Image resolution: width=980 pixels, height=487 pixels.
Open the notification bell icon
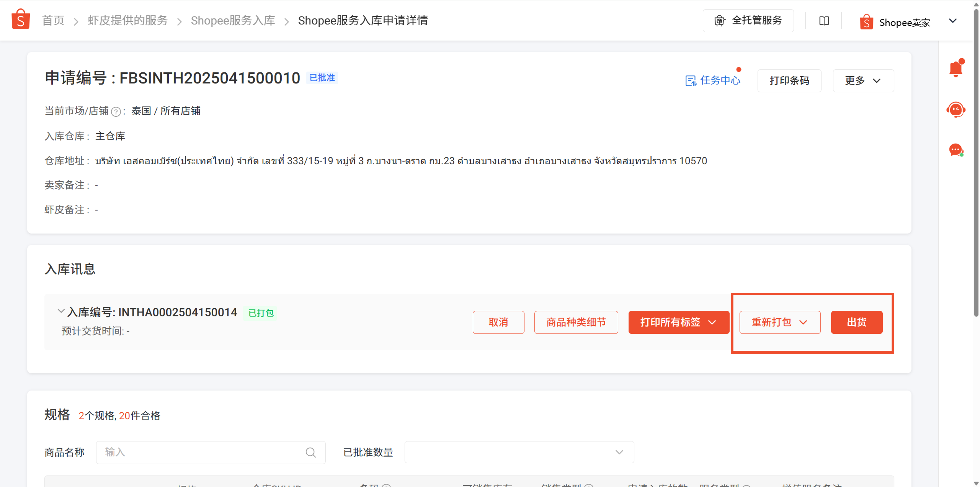point(956,68)
